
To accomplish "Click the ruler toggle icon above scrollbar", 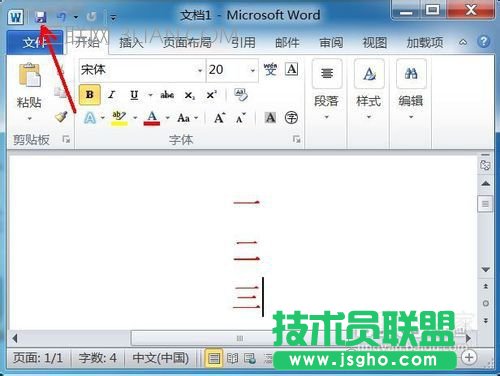I will pyautogui.click(x=485, y=164).
